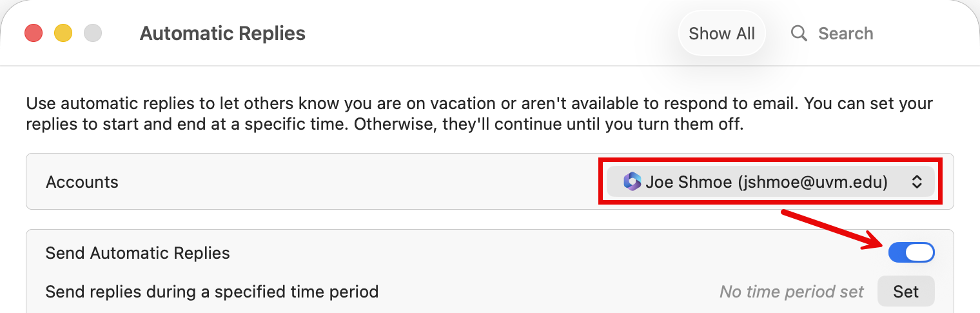Turn off the Send Automatic Replies switch
This screenshot has height=313, width=980.
coord(911,253)
